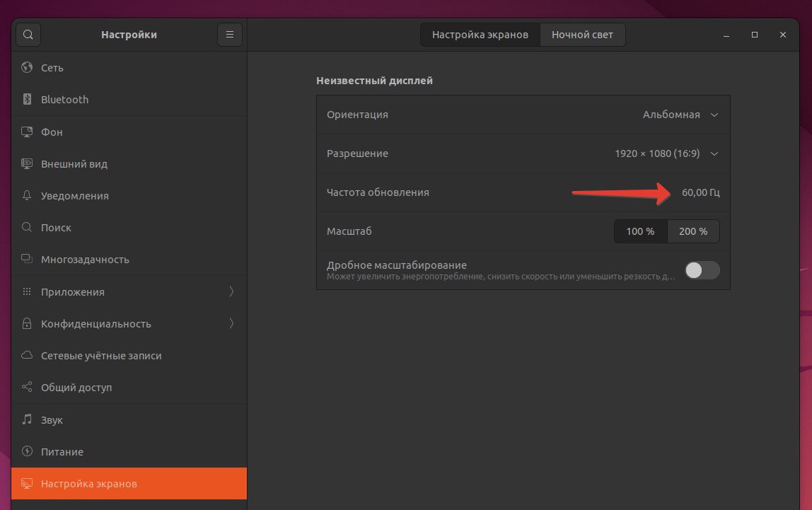
Task: Click the globe icon next to Сеть
Action: tap(27, 67)
